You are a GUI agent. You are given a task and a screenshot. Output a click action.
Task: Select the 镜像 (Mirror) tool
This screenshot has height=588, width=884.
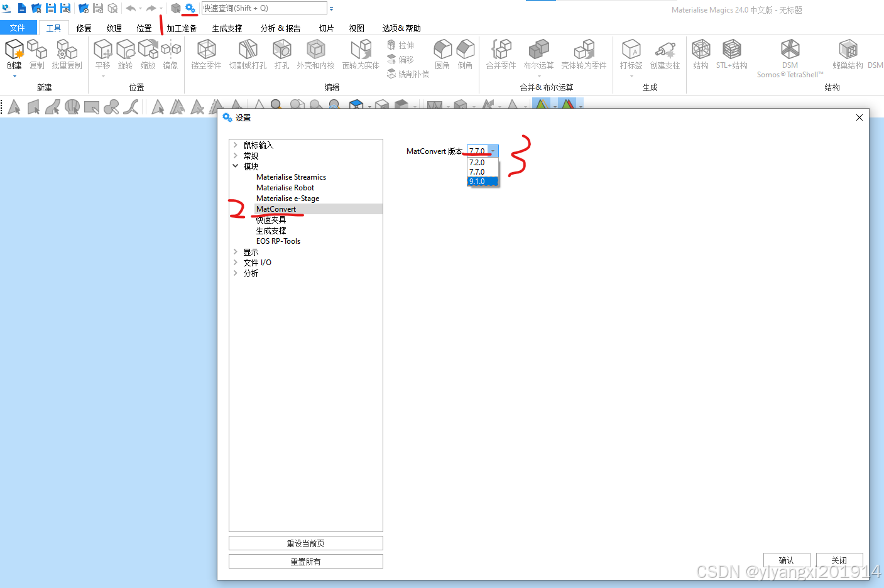171,50
